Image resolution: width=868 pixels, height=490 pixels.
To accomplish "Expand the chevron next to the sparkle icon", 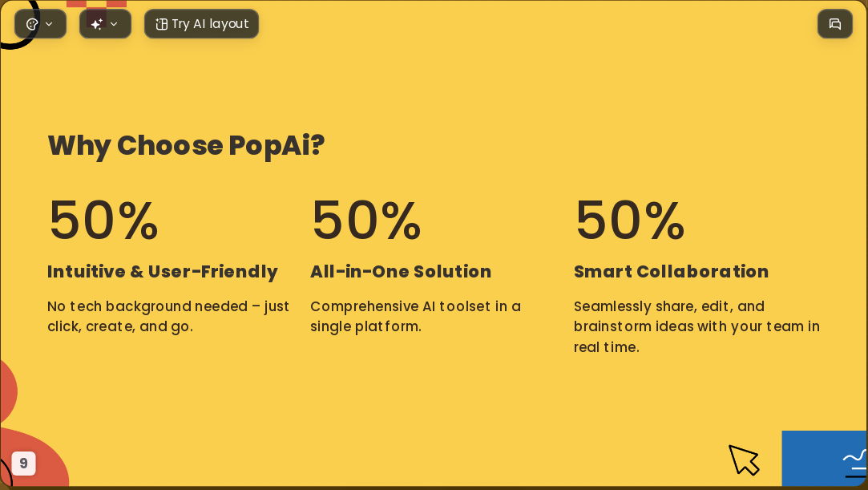I will click(x=114, y=24).
